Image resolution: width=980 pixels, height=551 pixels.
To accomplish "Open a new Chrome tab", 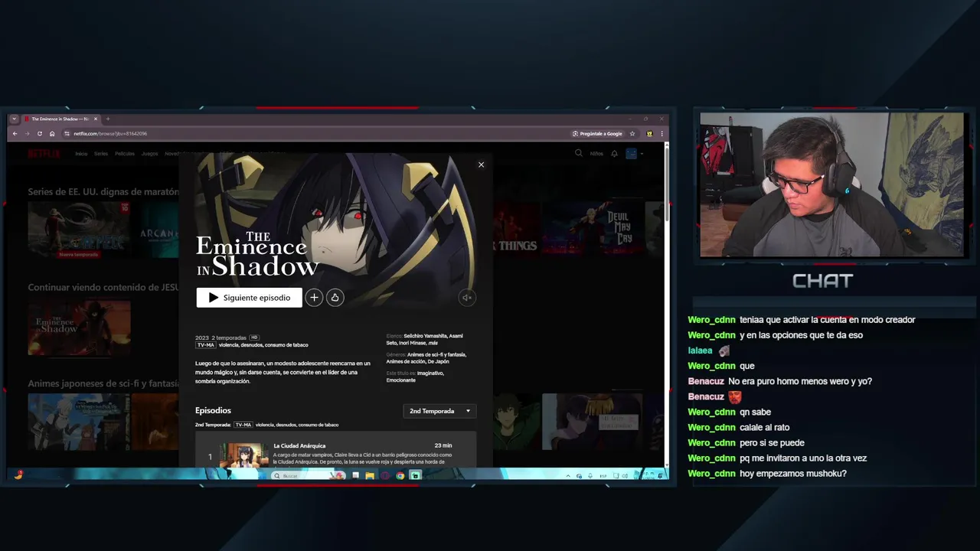I will click(x=108, y=119).
